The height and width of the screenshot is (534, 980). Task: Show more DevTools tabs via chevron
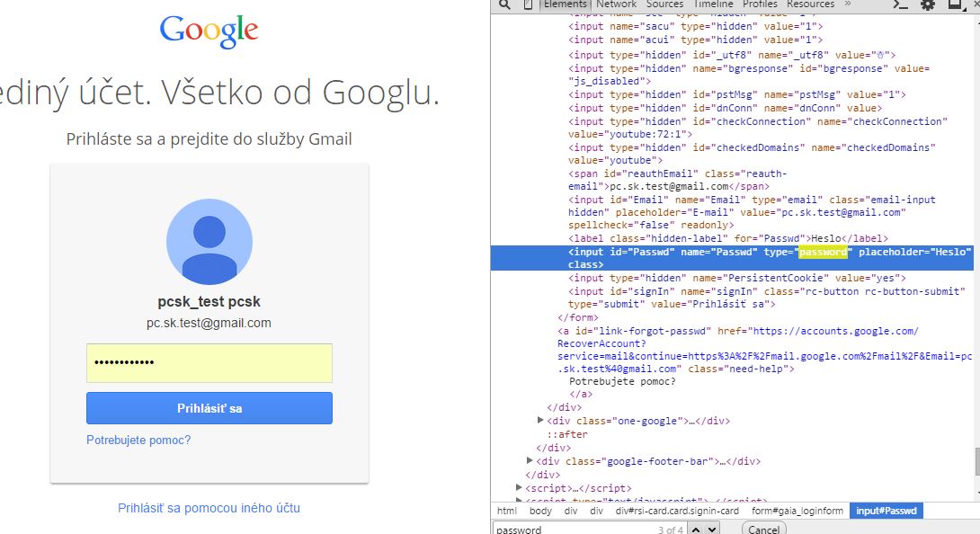pyautogui.click(x=848, y=4)
